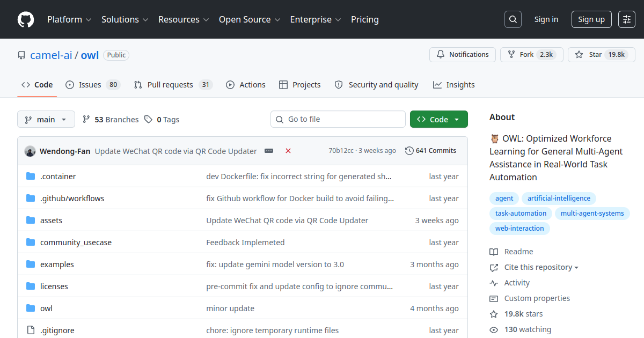Click the Sign up button

pyautogui.click(x=591, y=19)
